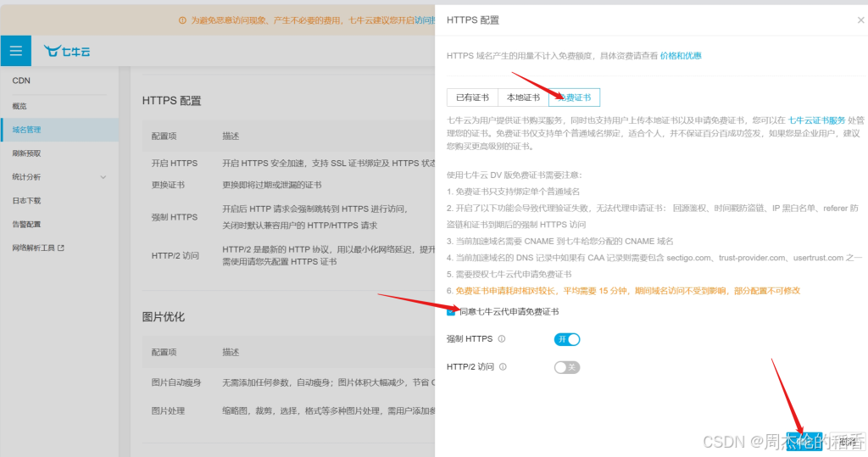The image size is (868, 457).
Task: Click the 图片自动瘦身 config row
Action: 288,382
